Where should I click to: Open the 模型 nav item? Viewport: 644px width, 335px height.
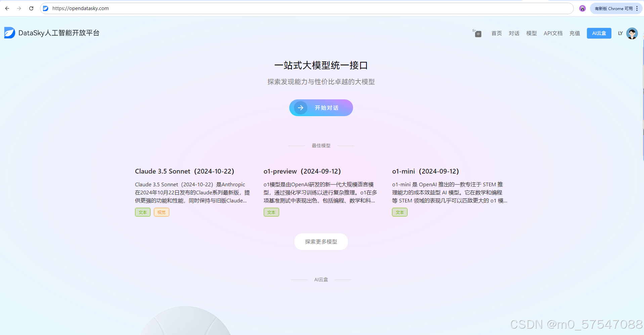[x=531, y=33]
